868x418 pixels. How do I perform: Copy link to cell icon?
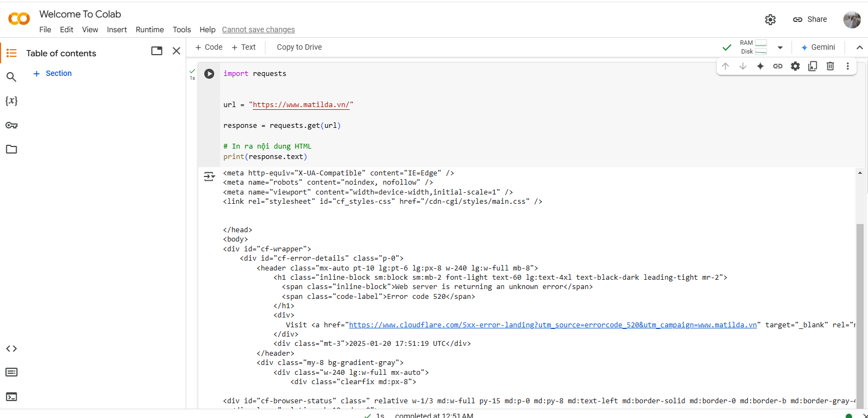(x=778, y=66)
